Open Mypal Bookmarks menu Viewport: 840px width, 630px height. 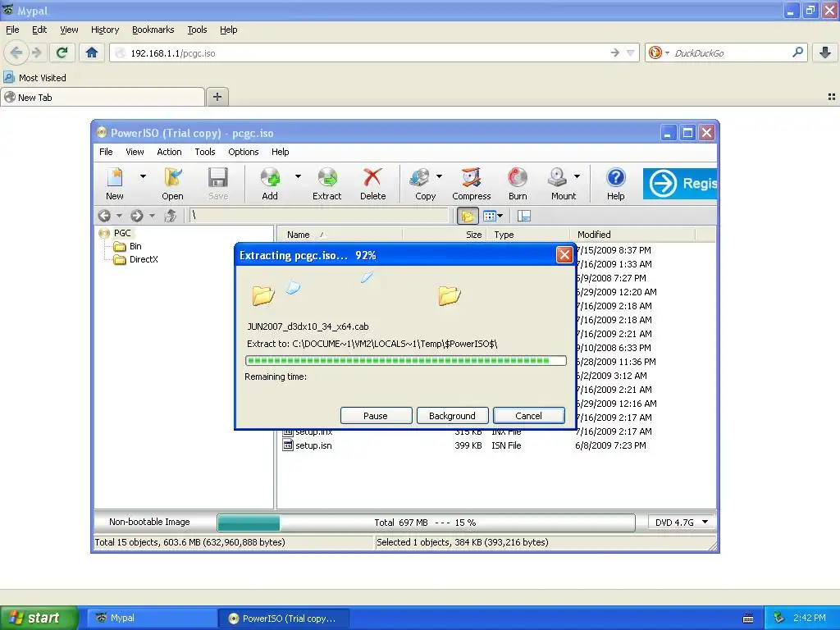(153, 30)
